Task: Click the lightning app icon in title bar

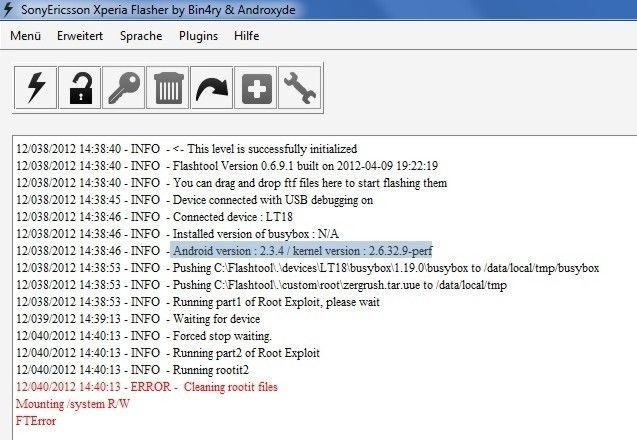Action: (8, 9)
